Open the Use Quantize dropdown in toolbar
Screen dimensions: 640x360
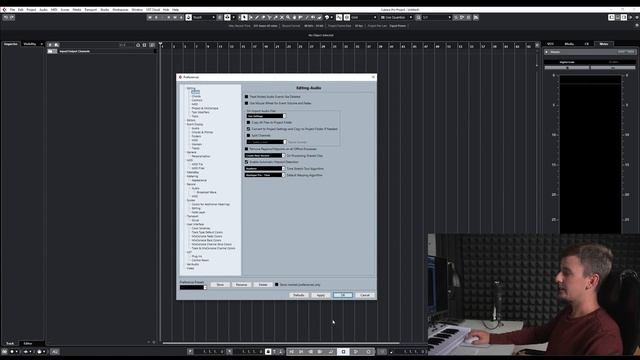point(396,17)
